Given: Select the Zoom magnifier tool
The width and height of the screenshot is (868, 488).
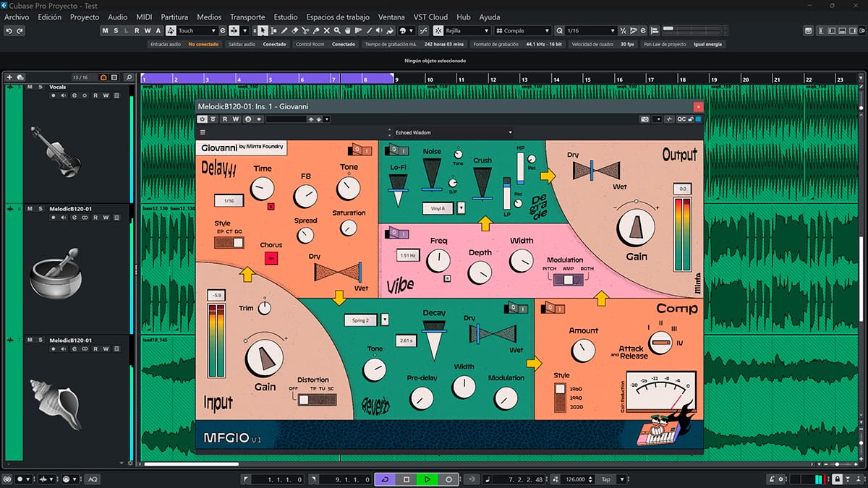Looking at the screenshot, I should pyautogui.click(x=337, y=31).
